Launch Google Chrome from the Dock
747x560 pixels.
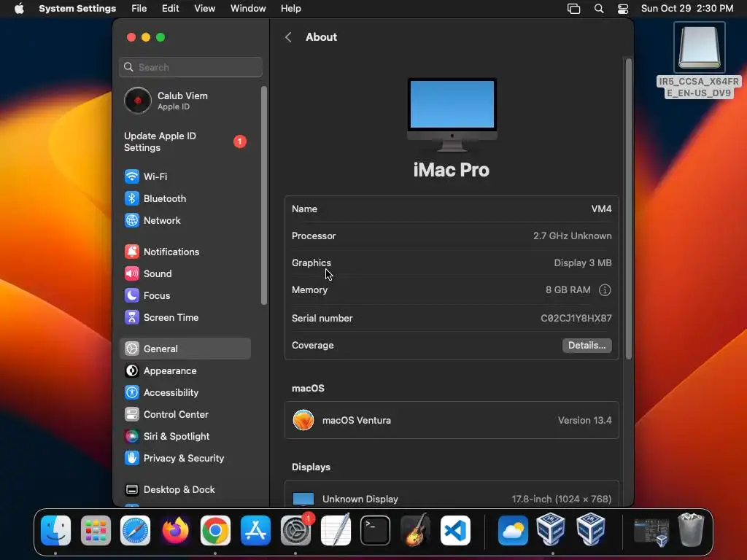click(215, 531)
